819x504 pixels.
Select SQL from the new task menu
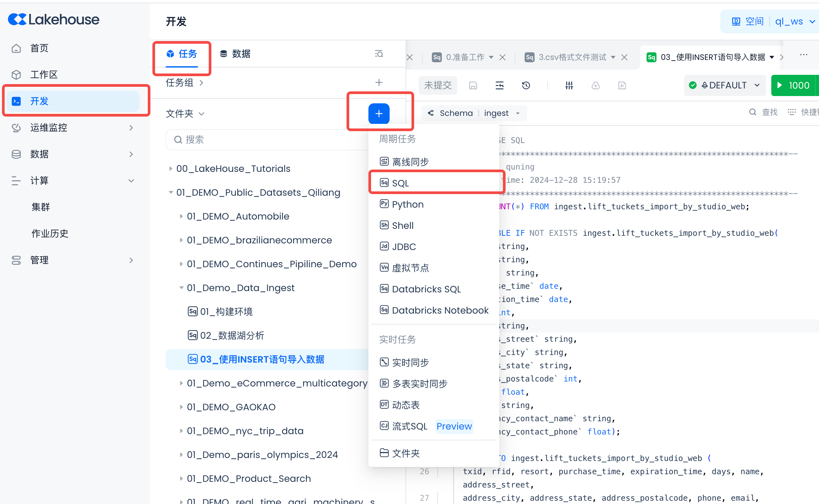click(400, 183)
